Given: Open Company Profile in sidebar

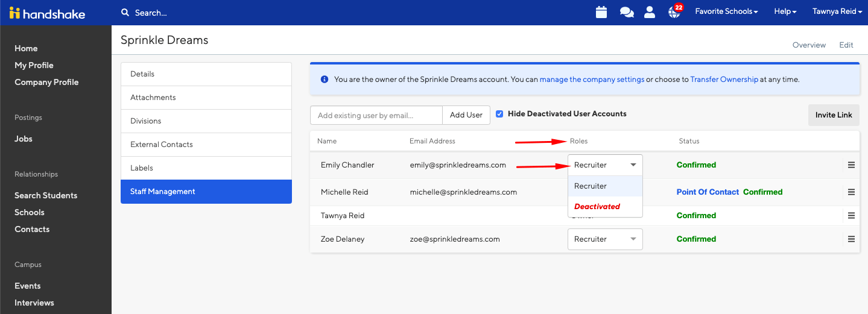Looking at the screenshot, I should (46, 82).
